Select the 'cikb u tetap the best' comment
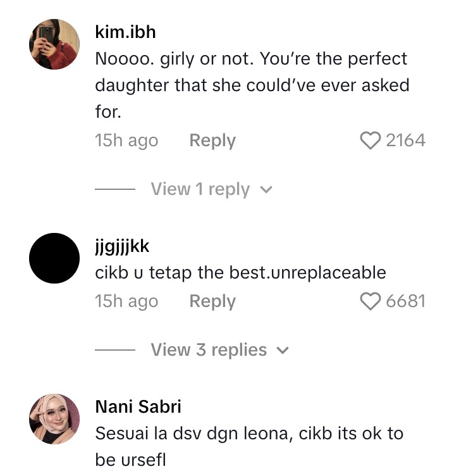 pyautogui.click(x=240, y=273)
